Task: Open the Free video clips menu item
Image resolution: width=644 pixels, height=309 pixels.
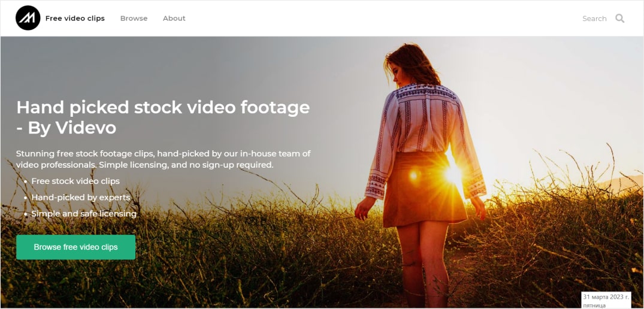Action: tap(75, 19)
